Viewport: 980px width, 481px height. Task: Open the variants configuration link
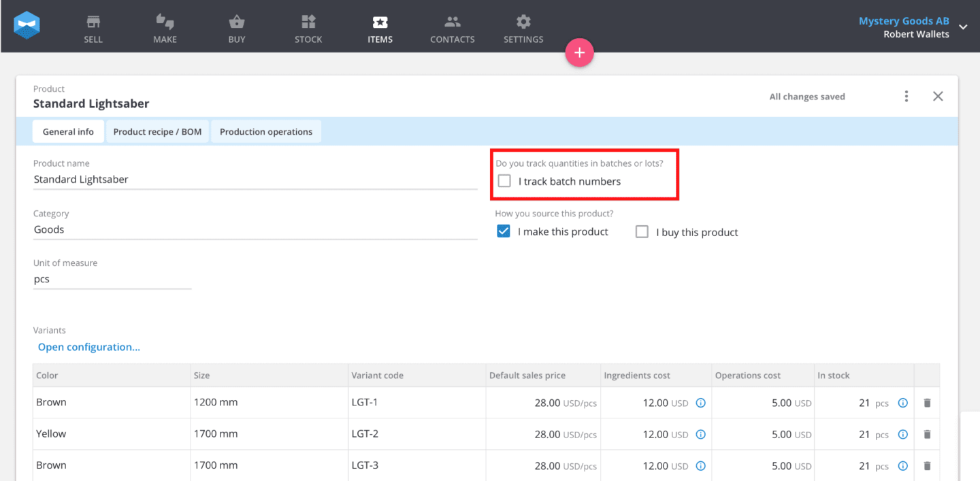pyautogui.click(x=88, y=347)
